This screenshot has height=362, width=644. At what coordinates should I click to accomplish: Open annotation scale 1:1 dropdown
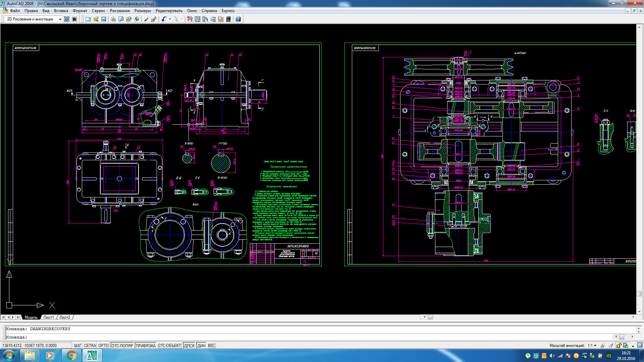point(592,346)
